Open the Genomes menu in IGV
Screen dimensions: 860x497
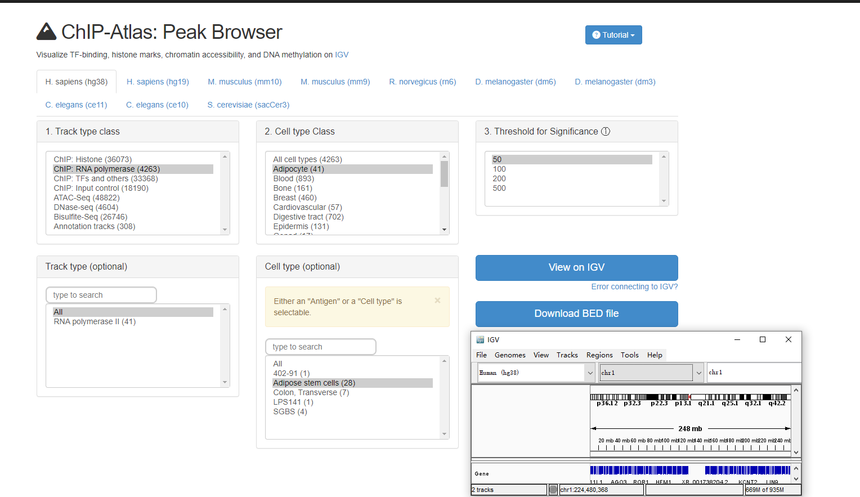pyautogui.click(x=510, y=355)
